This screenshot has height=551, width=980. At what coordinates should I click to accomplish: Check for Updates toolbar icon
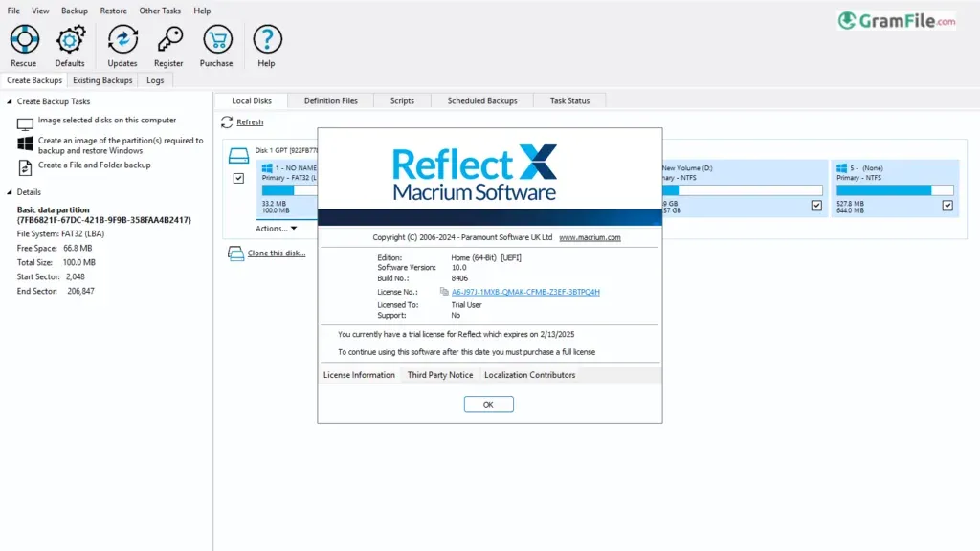tap(122, 39)
